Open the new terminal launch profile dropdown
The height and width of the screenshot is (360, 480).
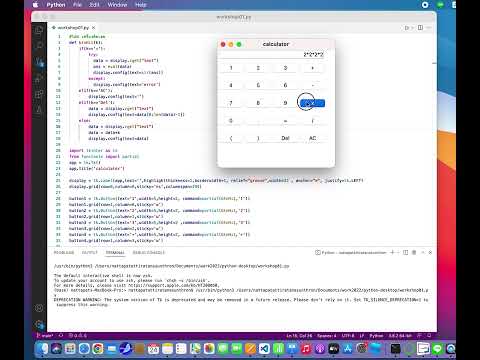[398, 252]
